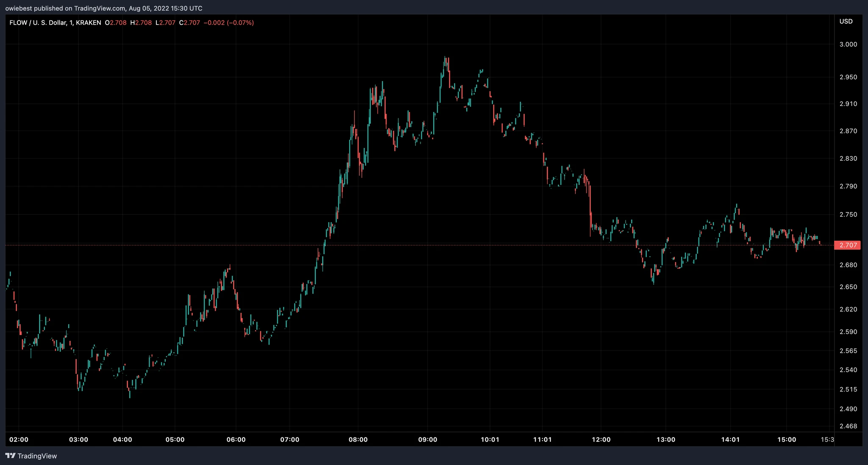Click the high price value H2.708
Screen dimensions: 868x465
[x=141, y=23]
